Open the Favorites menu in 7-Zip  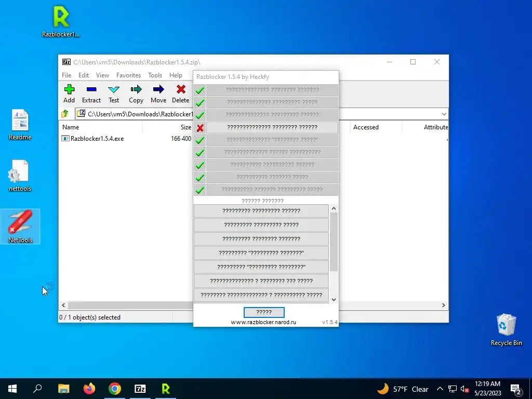(x=128, y=75)
